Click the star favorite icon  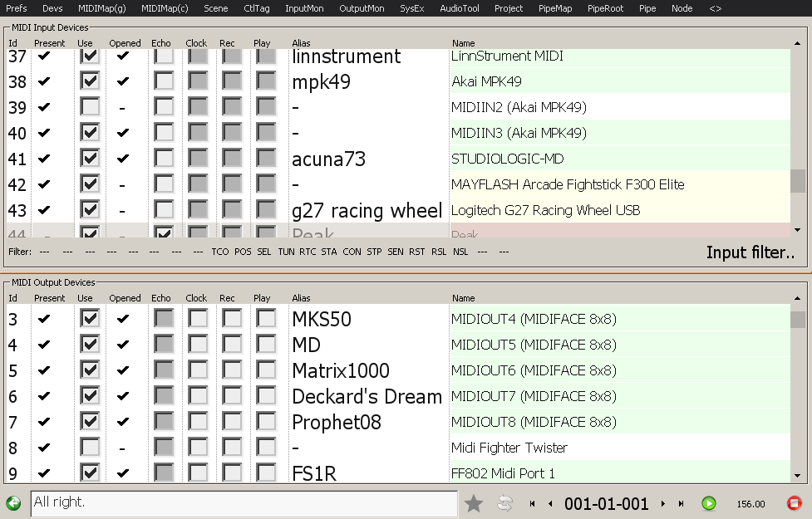pos(474,503)
